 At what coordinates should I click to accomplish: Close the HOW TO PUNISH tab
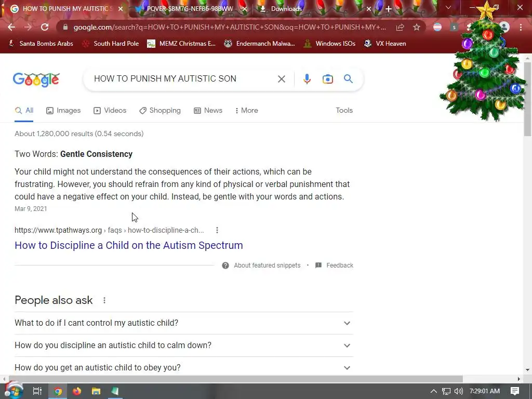coord(121,9)
